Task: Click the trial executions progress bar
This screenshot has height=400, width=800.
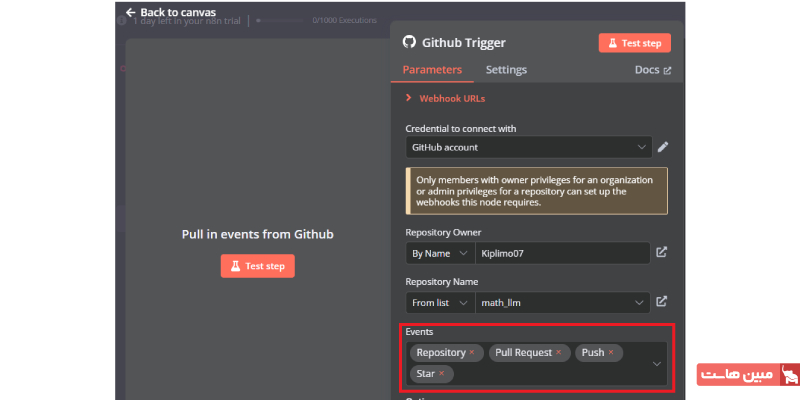Action: [x=281, y=20]
